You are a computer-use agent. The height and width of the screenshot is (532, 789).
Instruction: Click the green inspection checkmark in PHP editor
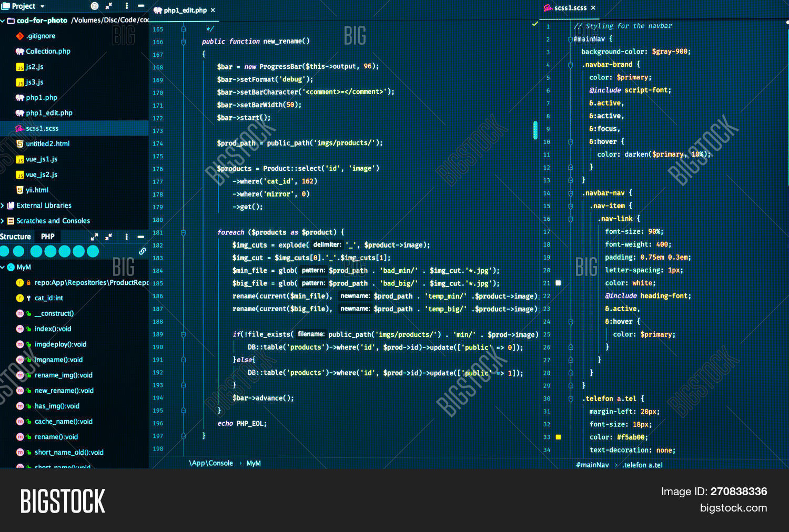coord(535,24)
